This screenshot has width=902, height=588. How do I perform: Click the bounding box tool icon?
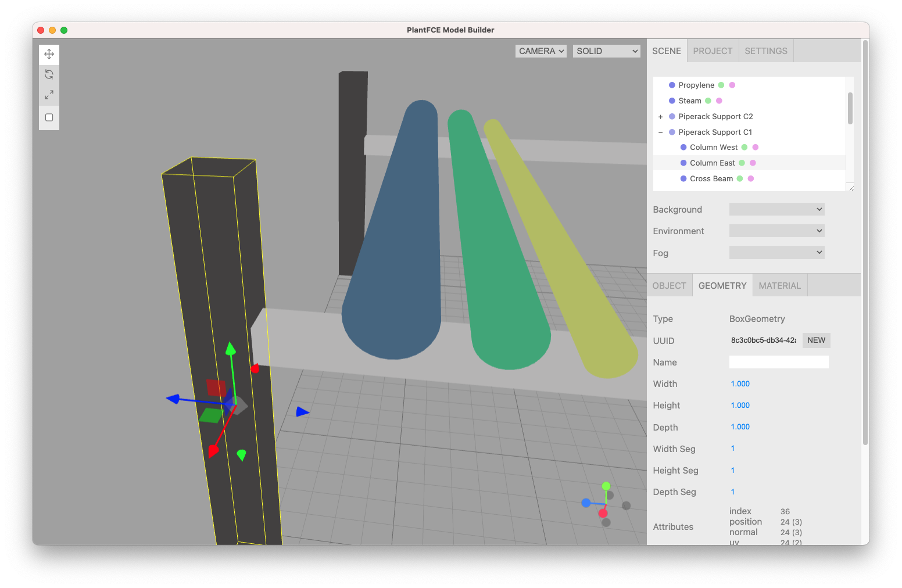[x=49, y=117]
